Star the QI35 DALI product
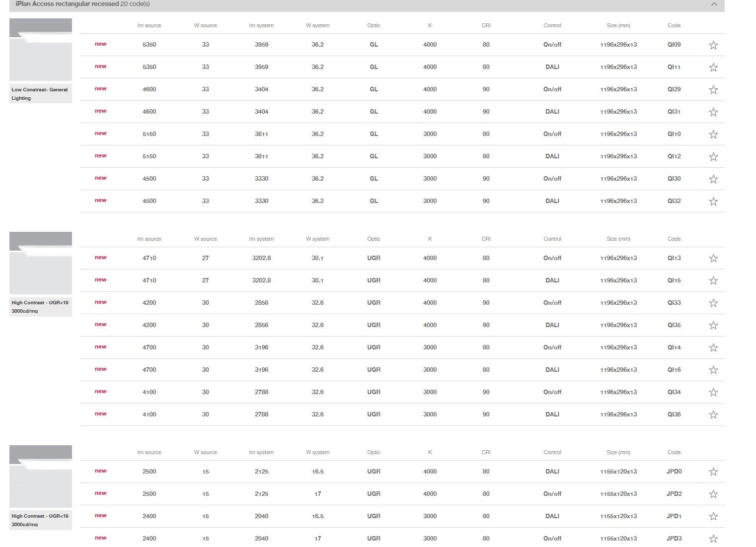Image resolution: width=756 pixels, height=547 pixels. [x=713, y=326]
